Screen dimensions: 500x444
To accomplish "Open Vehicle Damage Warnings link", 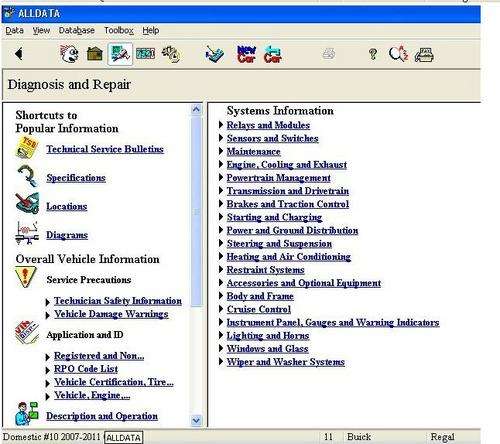I will (x=111, y=314).
